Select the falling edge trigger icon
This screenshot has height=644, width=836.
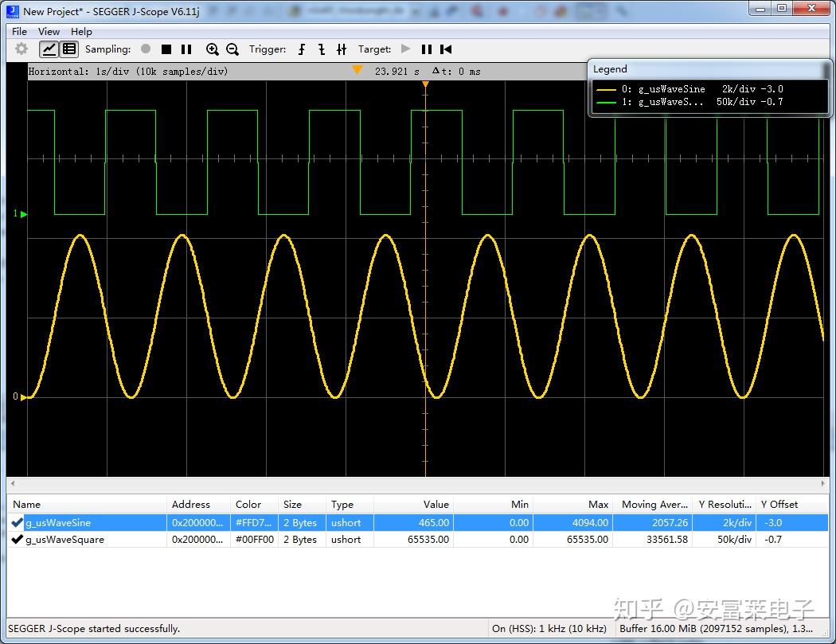pos(322,49)
